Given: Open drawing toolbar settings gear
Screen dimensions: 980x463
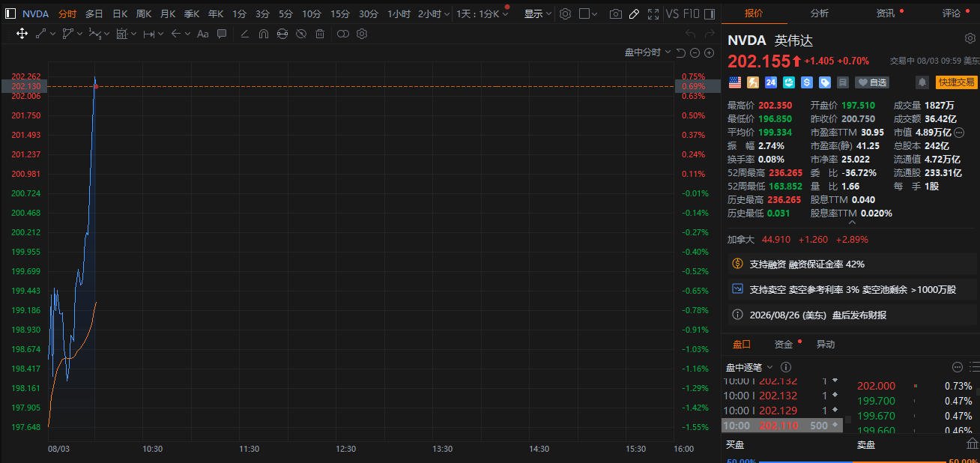Looking at the screenshot, I should click(362, 33).
